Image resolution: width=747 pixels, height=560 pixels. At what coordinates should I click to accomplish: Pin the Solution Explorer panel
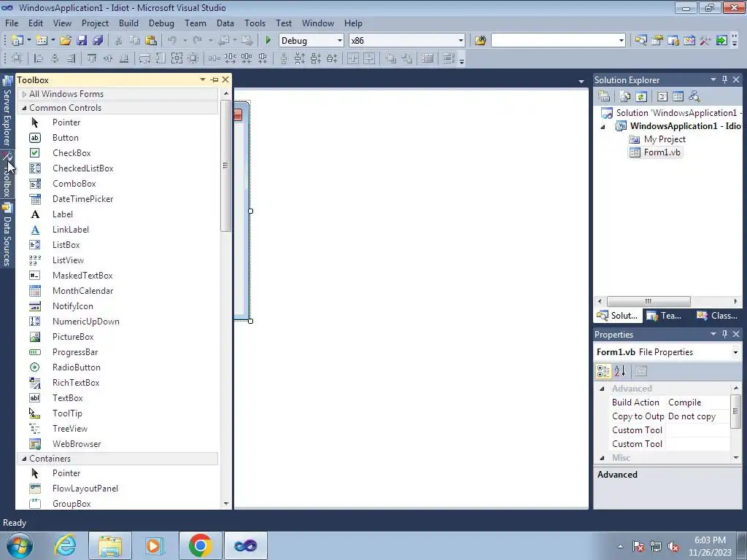[x=724, y=79]
